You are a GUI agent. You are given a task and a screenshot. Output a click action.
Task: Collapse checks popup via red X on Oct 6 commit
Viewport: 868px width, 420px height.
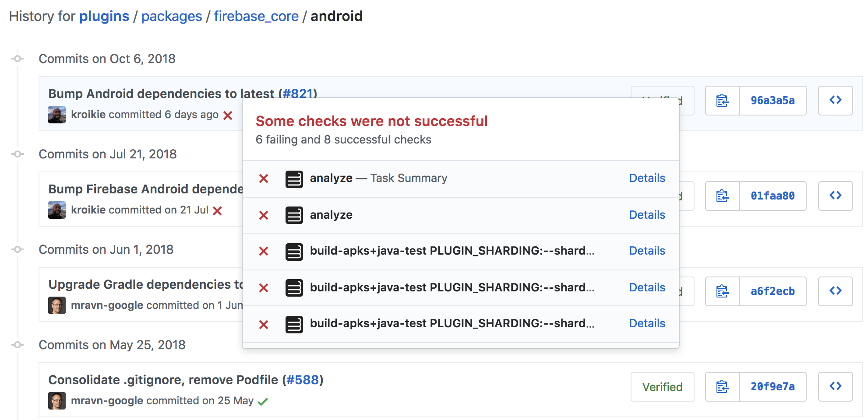228,115
